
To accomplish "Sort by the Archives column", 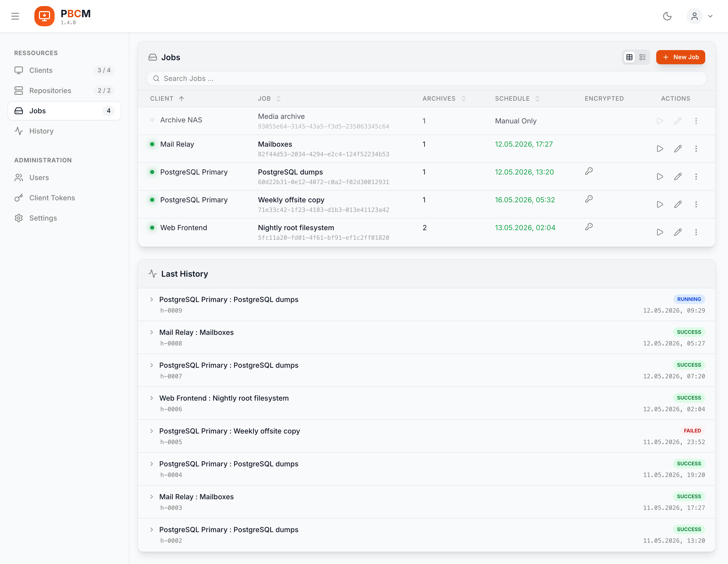I will 444,98.
